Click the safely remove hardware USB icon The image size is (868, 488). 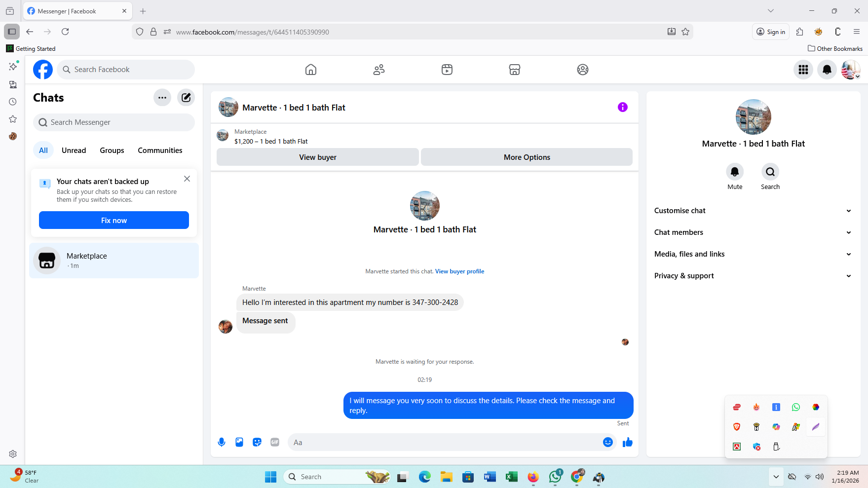point(776,447)
